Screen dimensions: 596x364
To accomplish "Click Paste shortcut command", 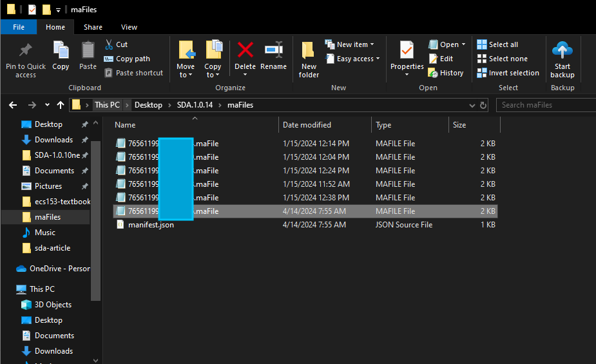I will click(134, 73).
